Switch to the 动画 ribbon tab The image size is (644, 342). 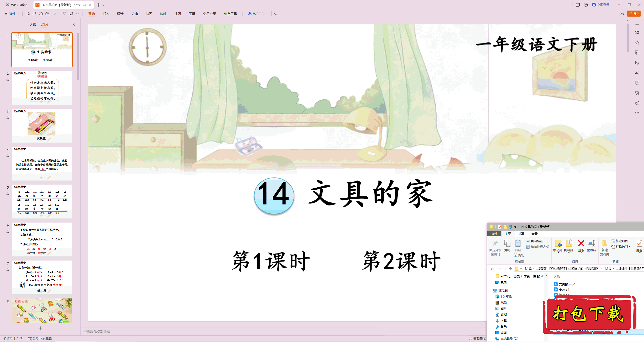[149, 14]
